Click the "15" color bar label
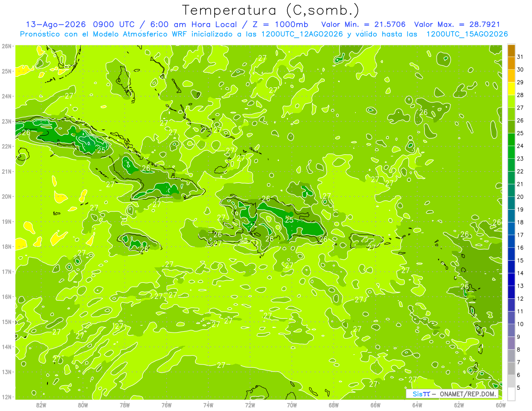 click(x=520, y=260)
